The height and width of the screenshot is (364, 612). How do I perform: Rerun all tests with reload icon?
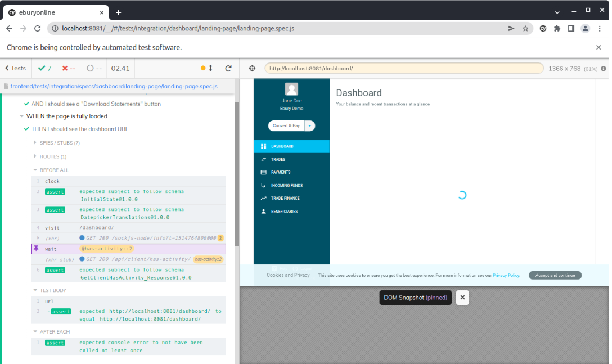click(228, 68)
